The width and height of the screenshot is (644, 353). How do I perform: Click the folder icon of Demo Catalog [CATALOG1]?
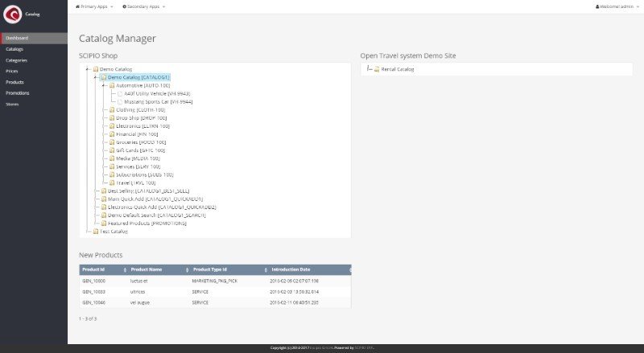pyautogui.click(x=104, y=77)
